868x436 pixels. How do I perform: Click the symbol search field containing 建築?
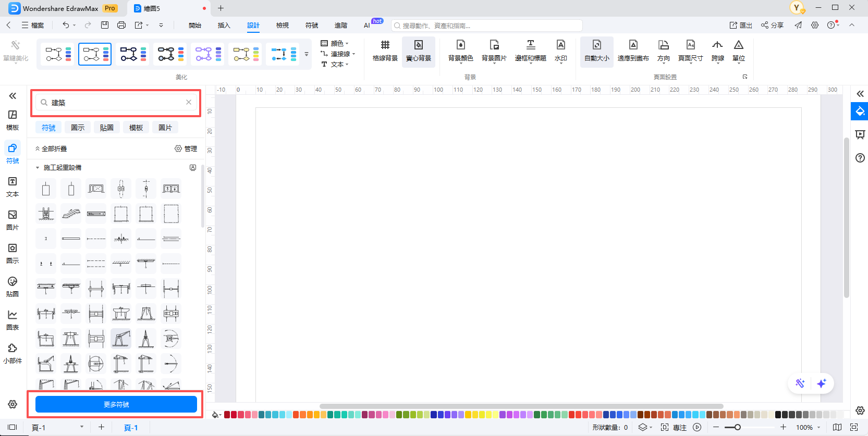pyautogui.click(x=116, y=103)
